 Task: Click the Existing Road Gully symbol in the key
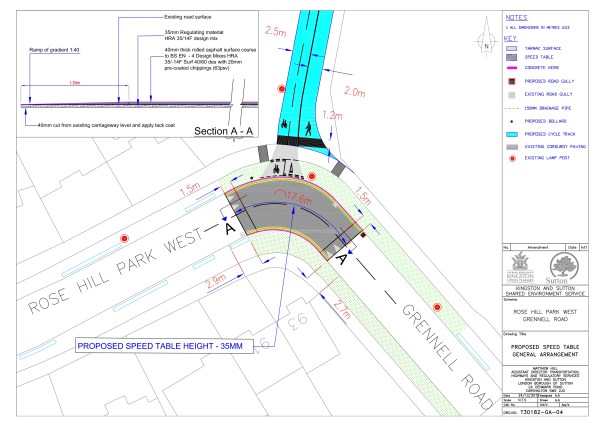(512, 95)
